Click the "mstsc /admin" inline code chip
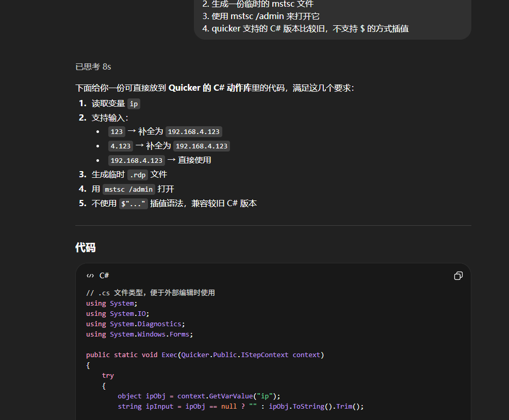 pos(129,189)
